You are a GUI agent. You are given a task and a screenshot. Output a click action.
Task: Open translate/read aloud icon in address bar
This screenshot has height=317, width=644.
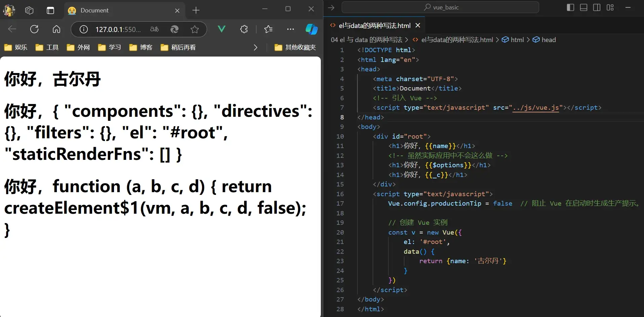154,29
